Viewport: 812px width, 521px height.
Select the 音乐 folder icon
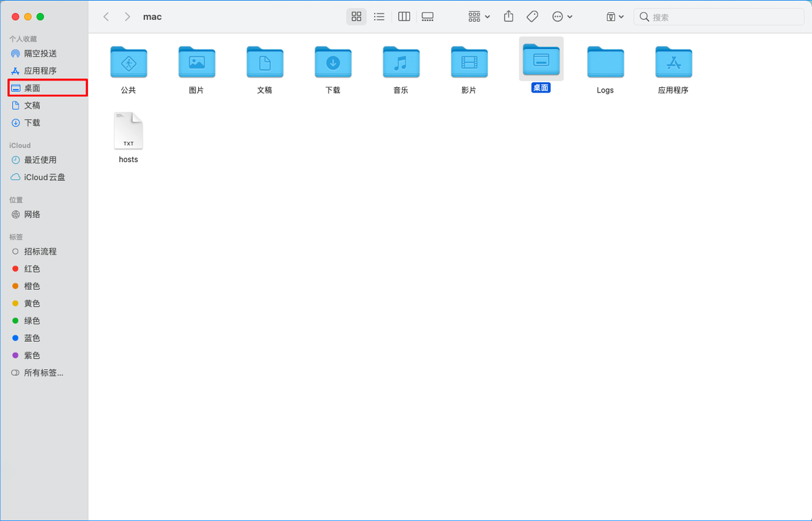[401, 62]
